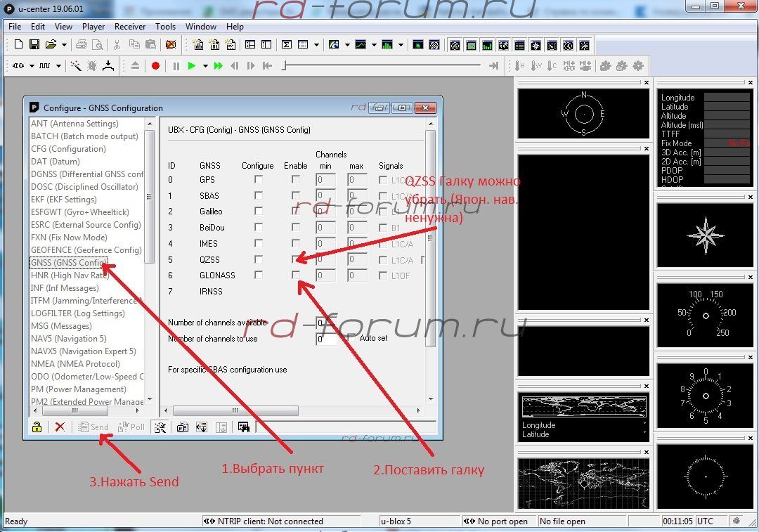Toggle the BeiDou Enable checkbox
759x532 pixels.
click(296, 227)
